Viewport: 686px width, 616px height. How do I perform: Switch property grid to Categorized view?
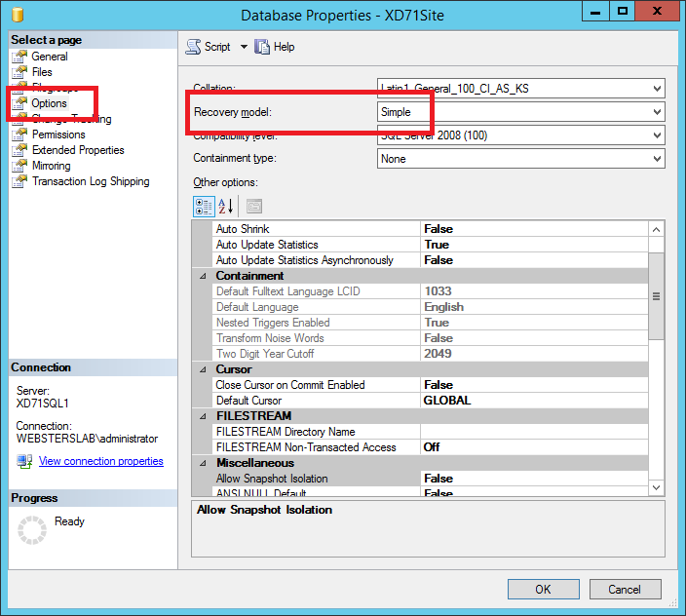tap(204, 206)
